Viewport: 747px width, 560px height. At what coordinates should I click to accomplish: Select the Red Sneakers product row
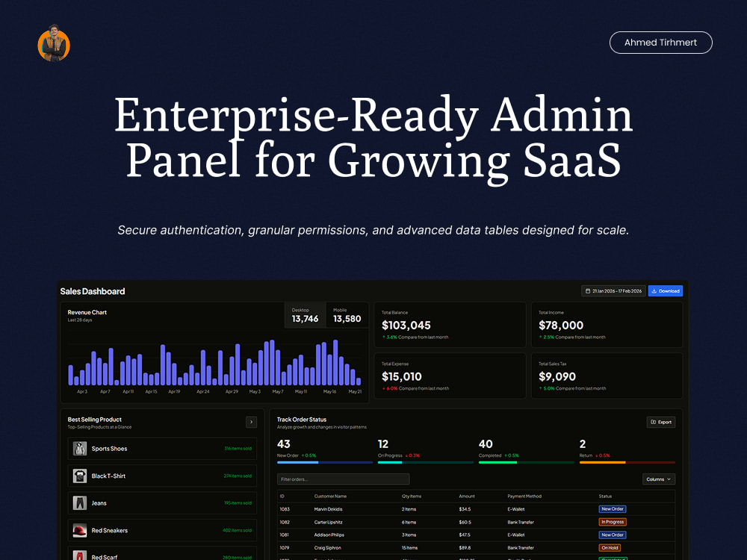(x=162, y=530)
